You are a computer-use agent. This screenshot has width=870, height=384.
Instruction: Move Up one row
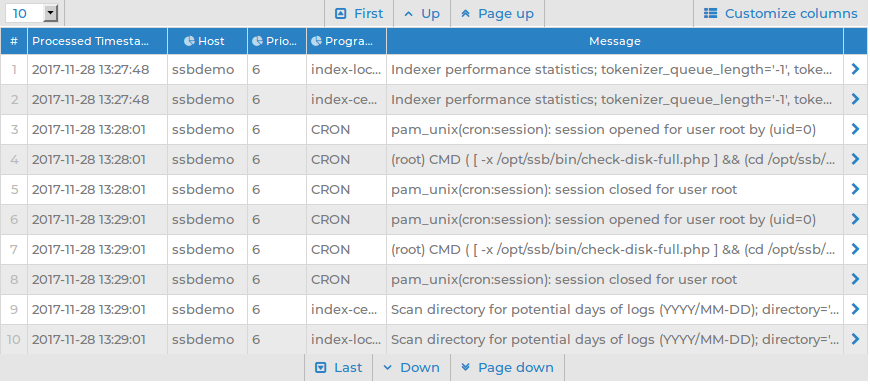point(422,13)
